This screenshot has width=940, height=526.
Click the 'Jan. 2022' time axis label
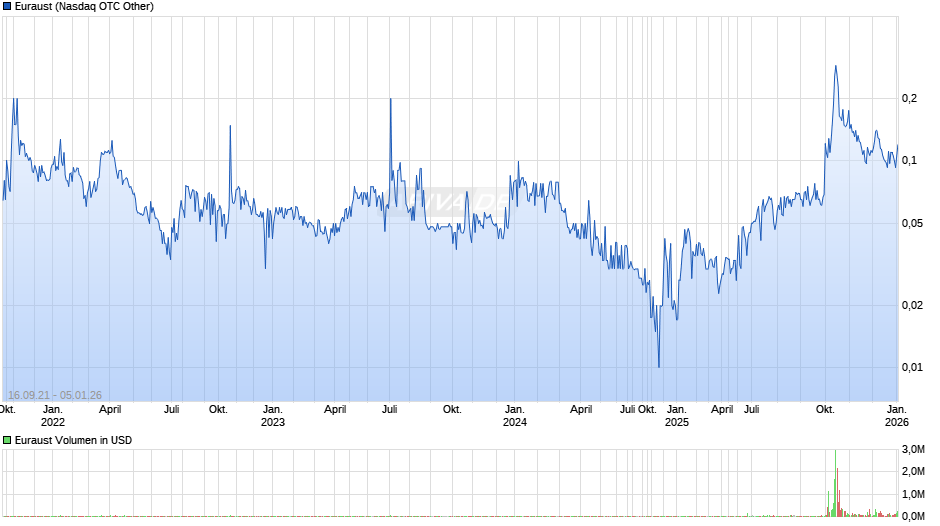[53, 416]
